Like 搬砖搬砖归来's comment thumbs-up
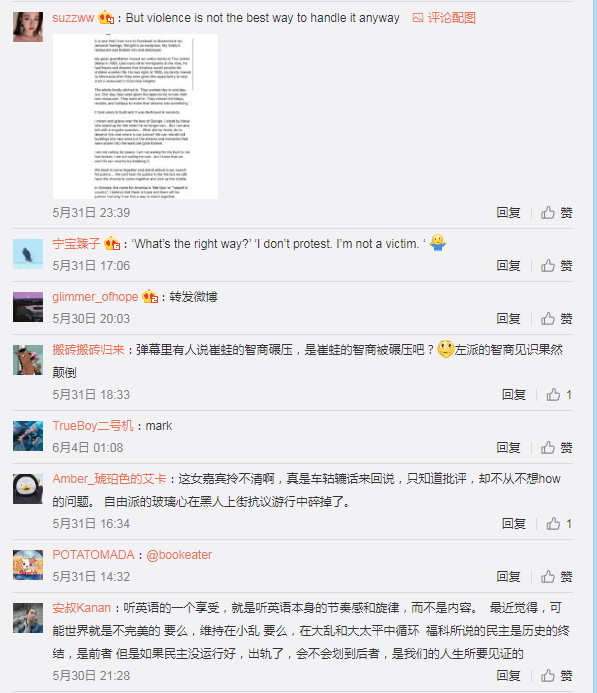 pyautogui.click(x=559, y=395)
